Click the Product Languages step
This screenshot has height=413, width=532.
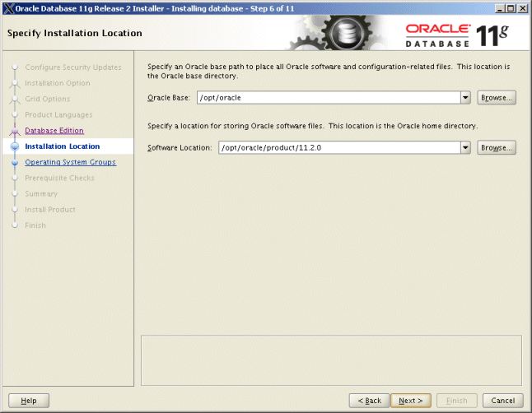point(58,114)
